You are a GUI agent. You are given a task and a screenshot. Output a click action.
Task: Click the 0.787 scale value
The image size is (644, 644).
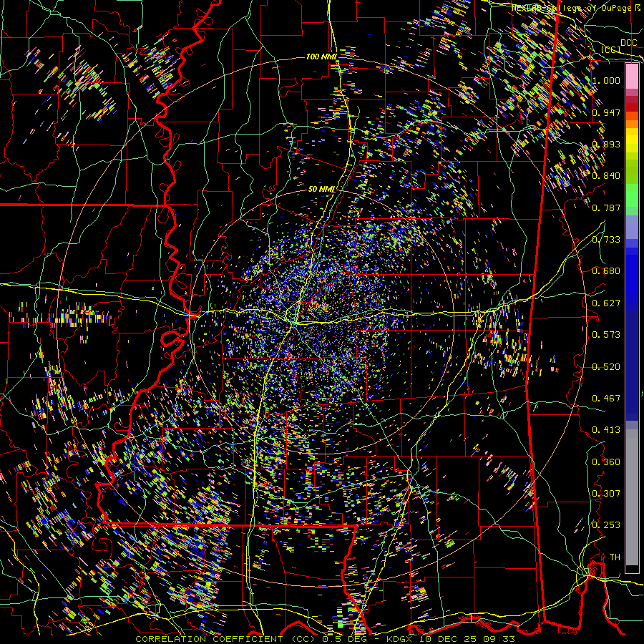[606, 208]
